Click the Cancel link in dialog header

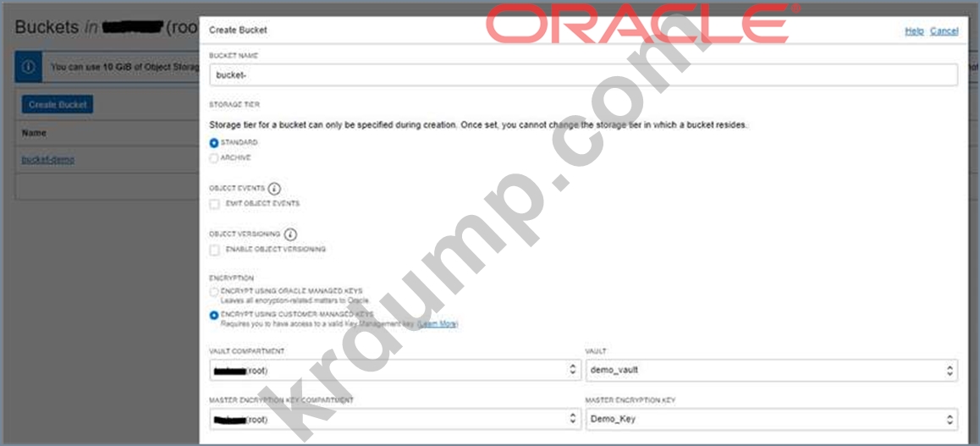click(x=944, y=30)
